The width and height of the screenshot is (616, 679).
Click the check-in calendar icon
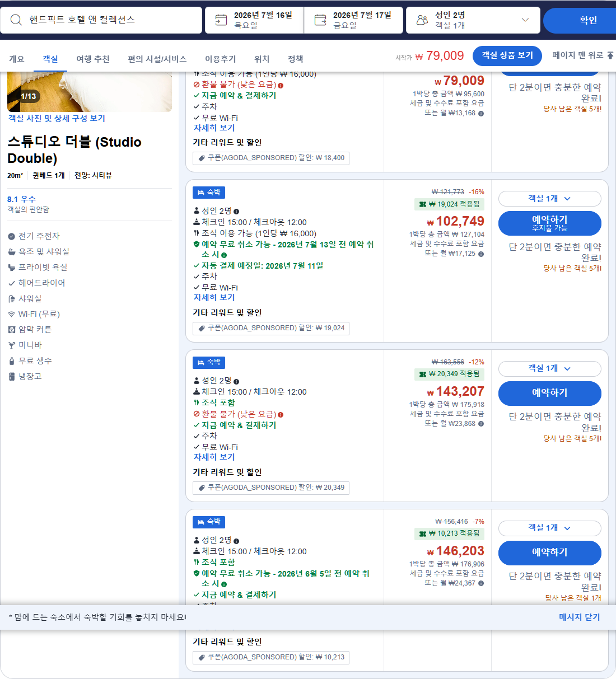(221, 20)
